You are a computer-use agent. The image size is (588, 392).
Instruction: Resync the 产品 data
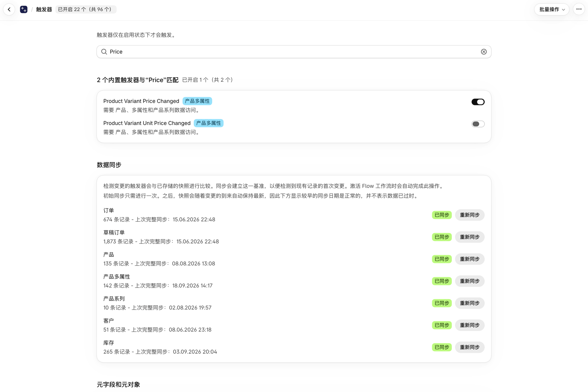click(469, 259)
